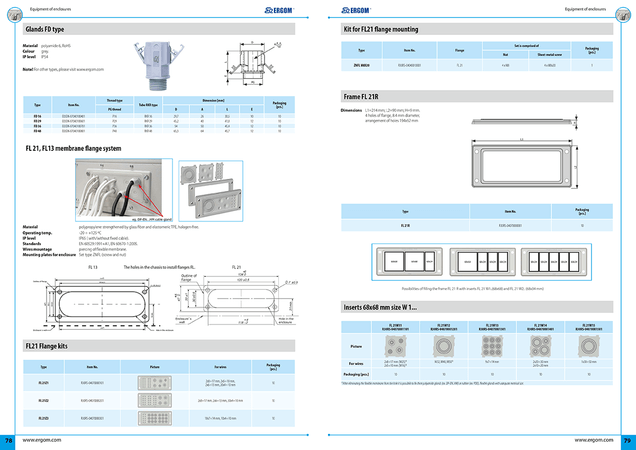Click the 'Flange' column header in kit table
Image resolution: width=636 pixels, height=450 pixels.
tap(460, 50)
